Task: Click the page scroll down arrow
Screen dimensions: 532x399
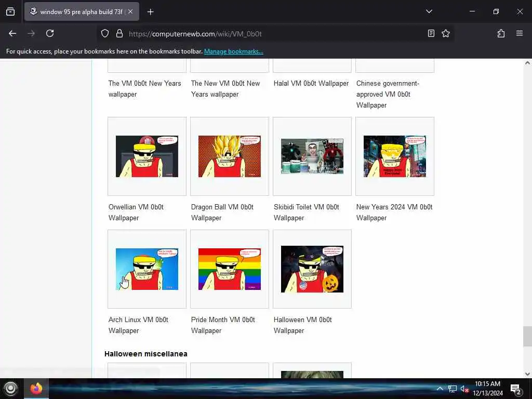Action: [x=527, y=374]
